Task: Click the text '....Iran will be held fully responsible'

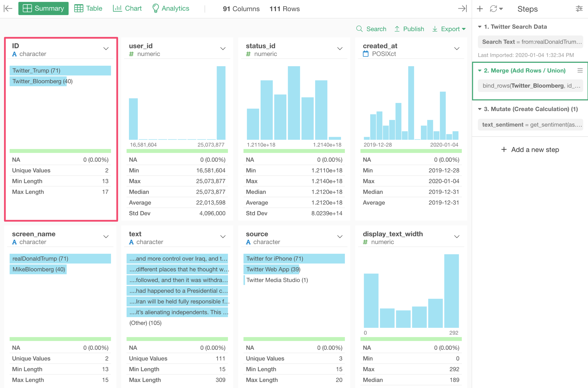Action: point(177,301)
